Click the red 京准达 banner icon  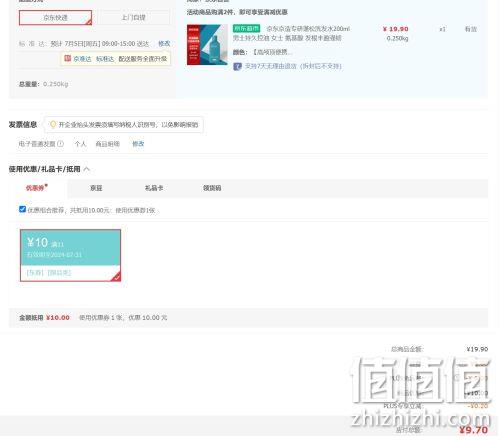tap(67, 58)
